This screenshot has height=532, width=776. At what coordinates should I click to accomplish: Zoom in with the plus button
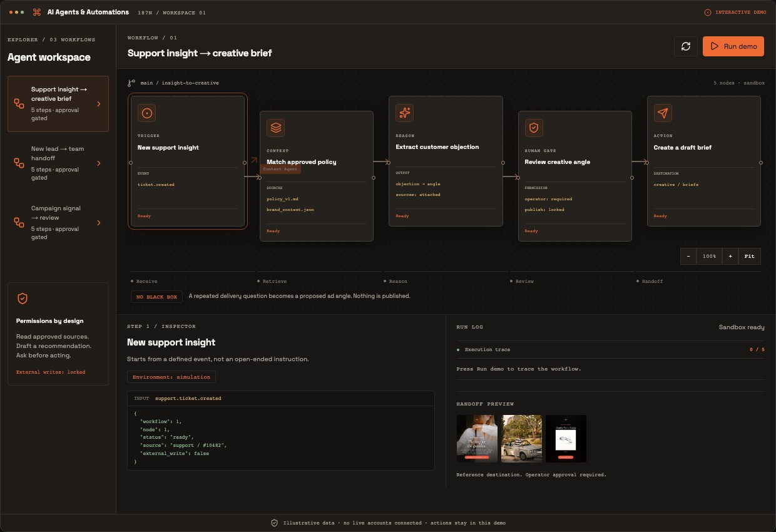click(x=730, y=256)
